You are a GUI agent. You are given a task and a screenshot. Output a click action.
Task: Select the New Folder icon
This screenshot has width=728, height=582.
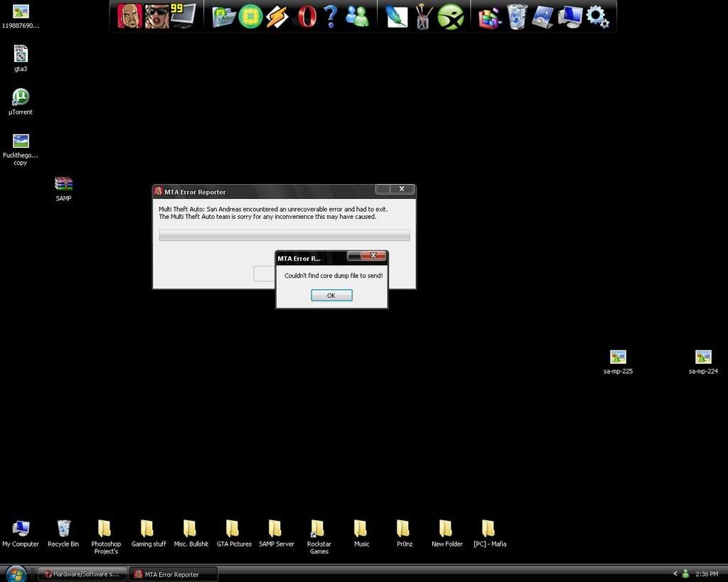coord(446,534)
